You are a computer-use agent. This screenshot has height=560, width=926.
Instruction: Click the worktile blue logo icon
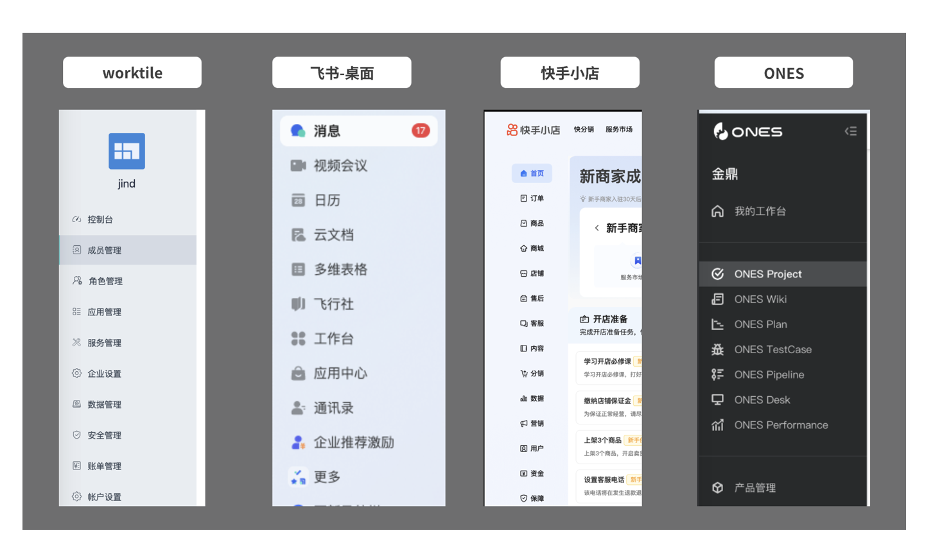(x=127, y=151)
